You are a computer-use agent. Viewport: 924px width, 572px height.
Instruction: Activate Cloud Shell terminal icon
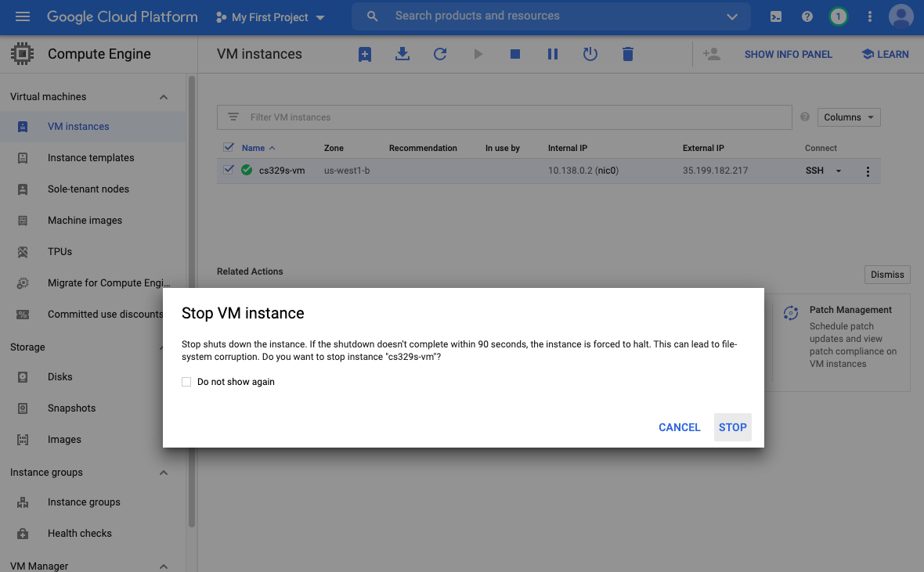pos(776,16)
